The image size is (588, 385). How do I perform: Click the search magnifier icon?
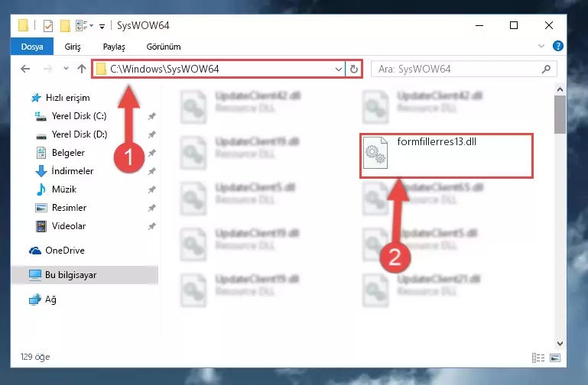pos(547,69)
